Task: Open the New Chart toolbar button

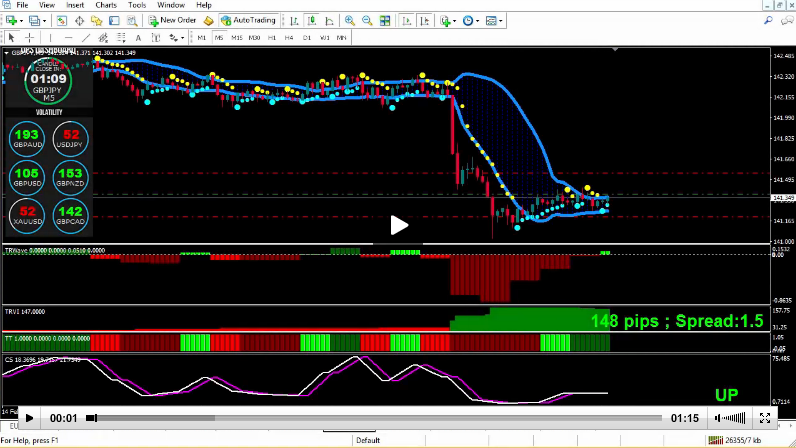Action: [x=11, y=21]
